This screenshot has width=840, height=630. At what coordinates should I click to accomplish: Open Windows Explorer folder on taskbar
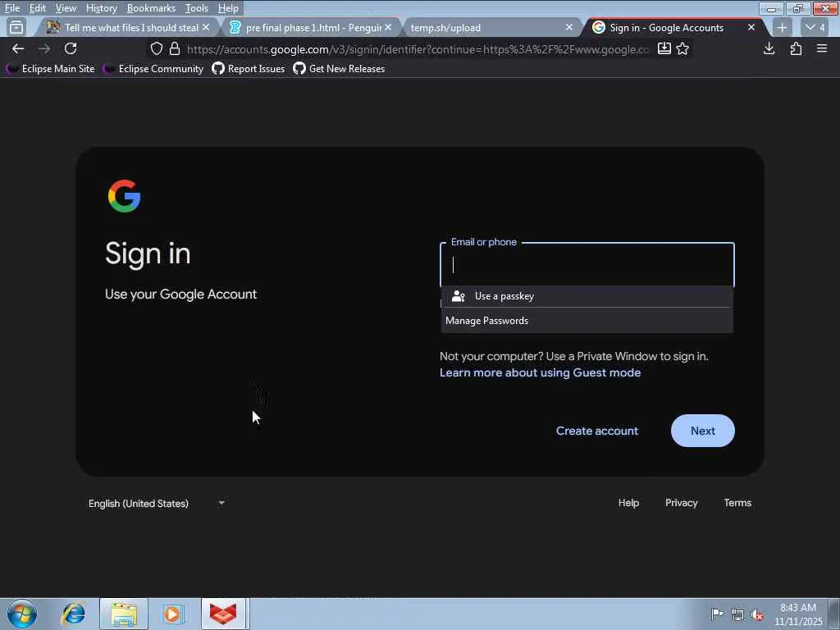coord(124,614)
